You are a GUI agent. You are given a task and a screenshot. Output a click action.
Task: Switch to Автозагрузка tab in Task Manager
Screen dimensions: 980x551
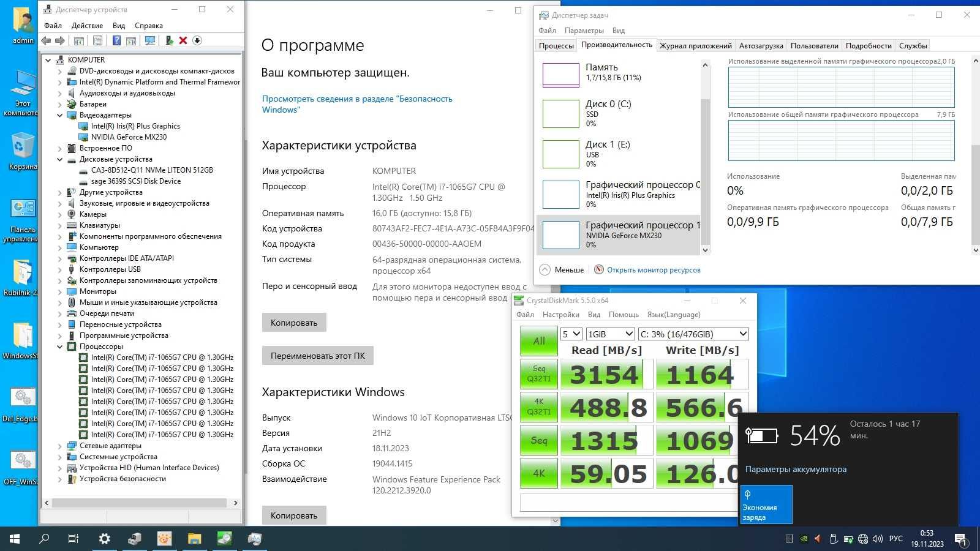[x=761, y=46]
